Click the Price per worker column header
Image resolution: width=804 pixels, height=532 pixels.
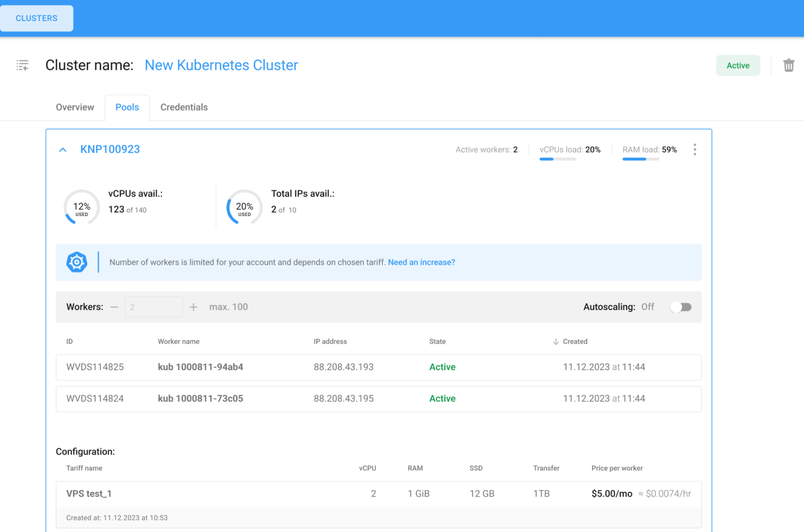(617, 468)
